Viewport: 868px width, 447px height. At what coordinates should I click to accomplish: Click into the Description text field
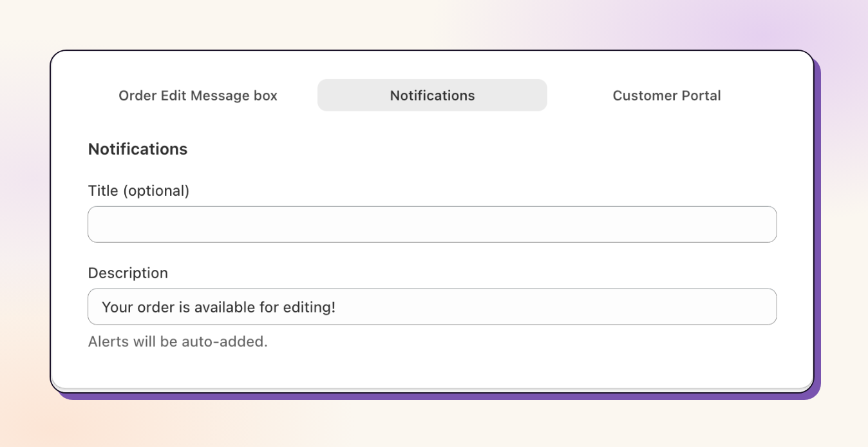click(x=432, y=307)
